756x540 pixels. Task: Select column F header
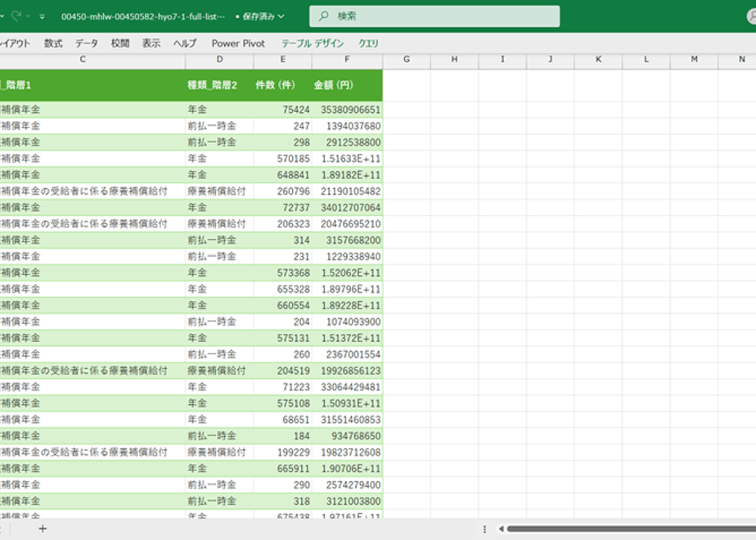[347, 59]
